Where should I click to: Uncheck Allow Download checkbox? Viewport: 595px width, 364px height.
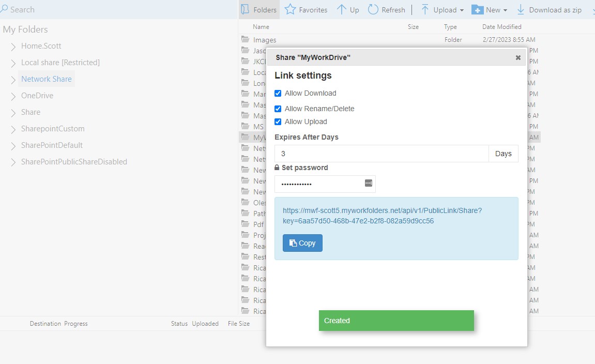tap(278, 94)
